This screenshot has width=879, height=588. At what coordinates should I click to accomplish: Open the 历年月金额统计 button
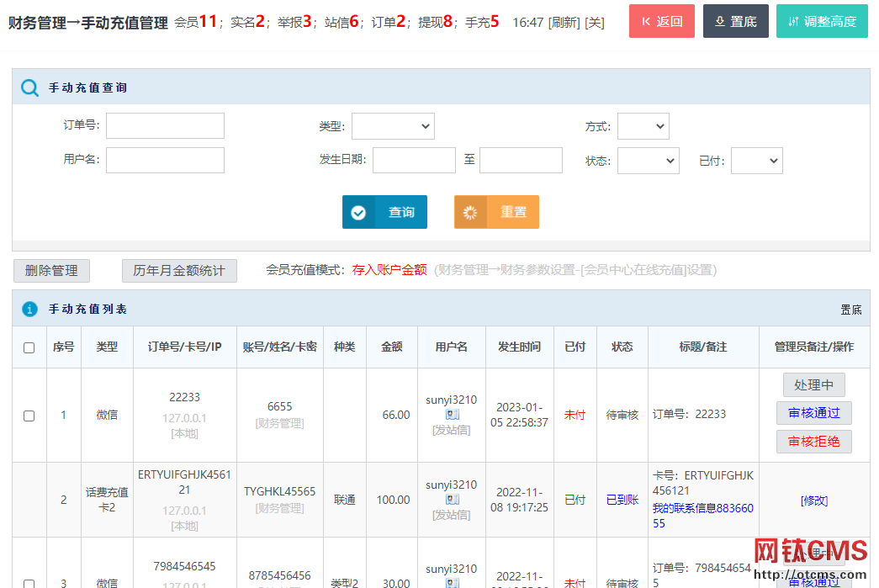click(179, 271)
